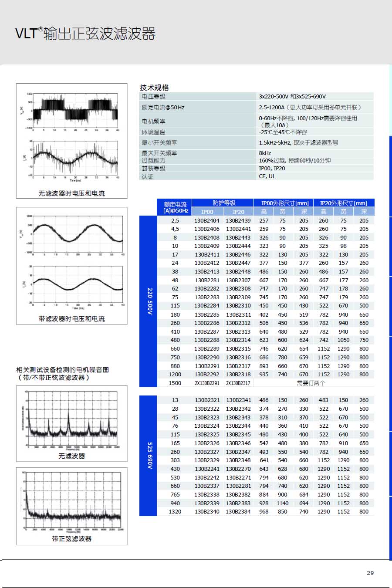
Task: Click the IP20外形尺寸[mm] header
Action: [343, 203]
